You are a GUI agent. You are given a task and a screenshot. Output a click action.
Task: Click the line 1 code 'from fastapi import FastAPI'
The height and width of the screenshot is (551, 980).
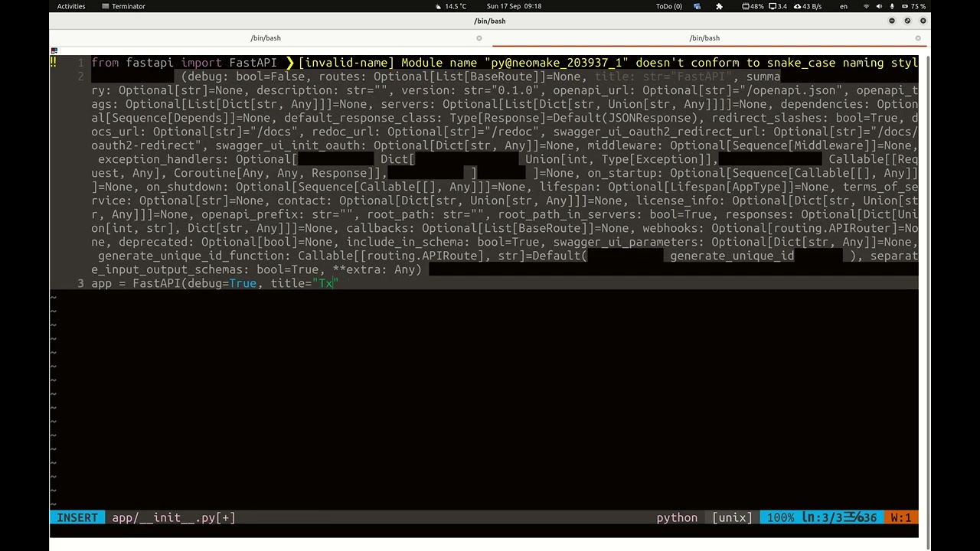click(184, 63)
